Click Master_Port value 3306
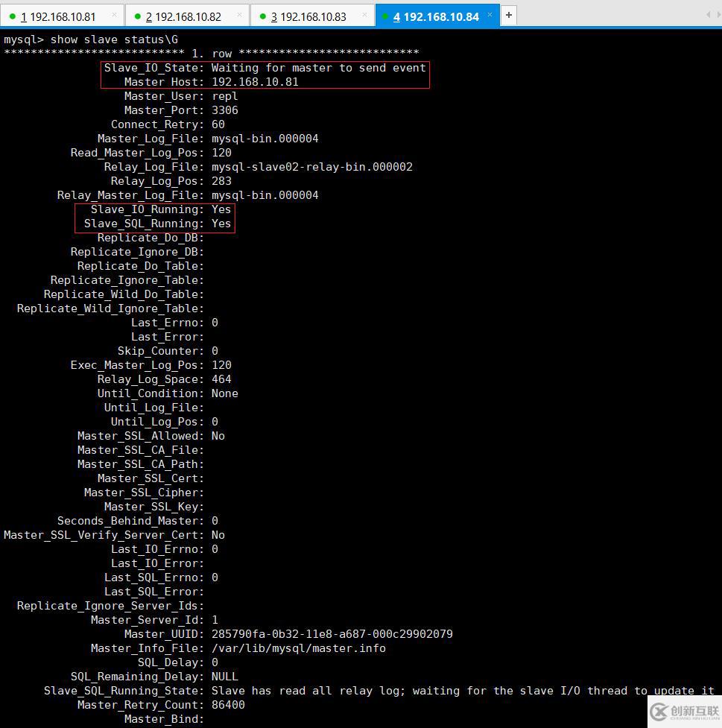 point(225,110)
